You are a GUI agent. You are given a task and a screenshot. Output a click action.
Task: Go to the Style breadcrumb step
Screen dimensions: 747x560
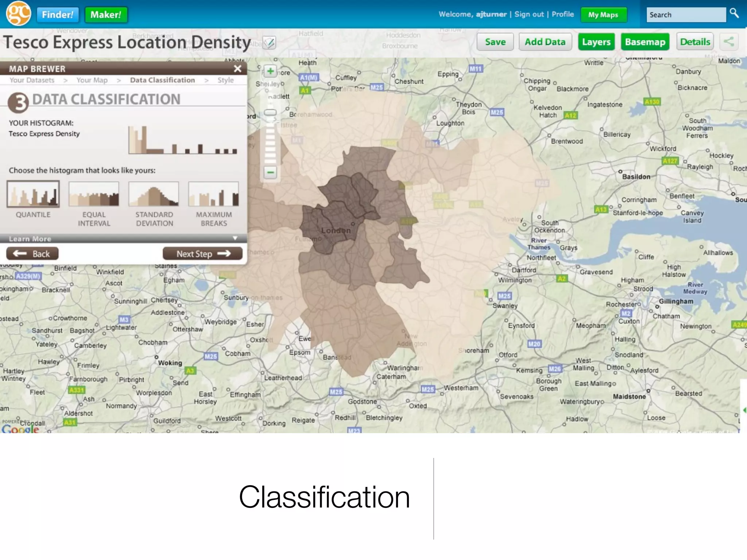point(225,80)
